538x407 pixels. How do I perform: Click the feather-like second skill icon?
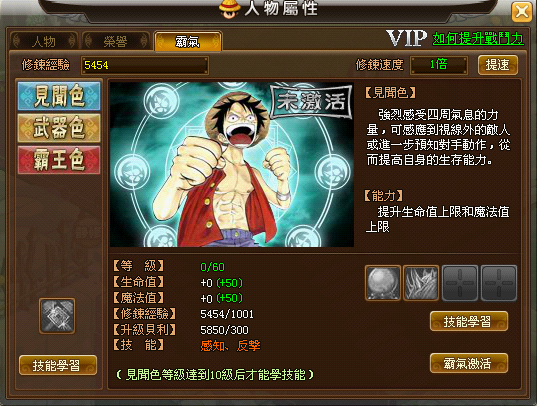(x=421, y=283)
